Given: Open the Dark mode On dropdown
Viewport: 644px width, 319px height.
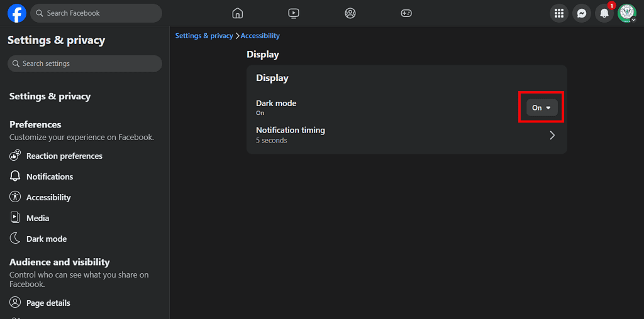Looking at the screenshot, I should click(x=541, y=107).
